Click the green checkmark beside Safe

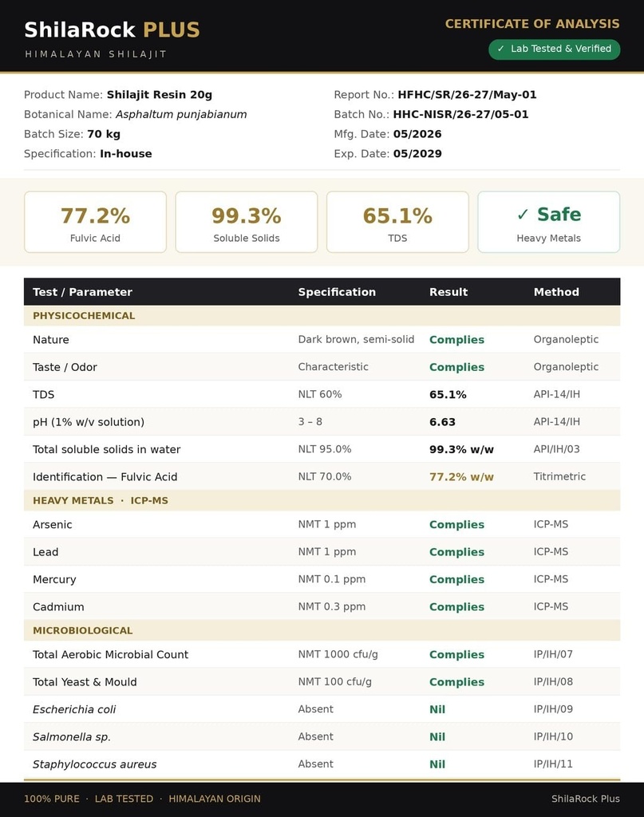(x=523, y=214)
